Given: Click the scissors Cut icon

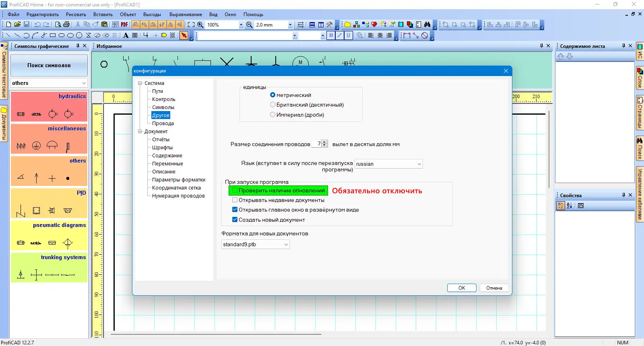Looking at the screenshot, I should pos(78,25).
